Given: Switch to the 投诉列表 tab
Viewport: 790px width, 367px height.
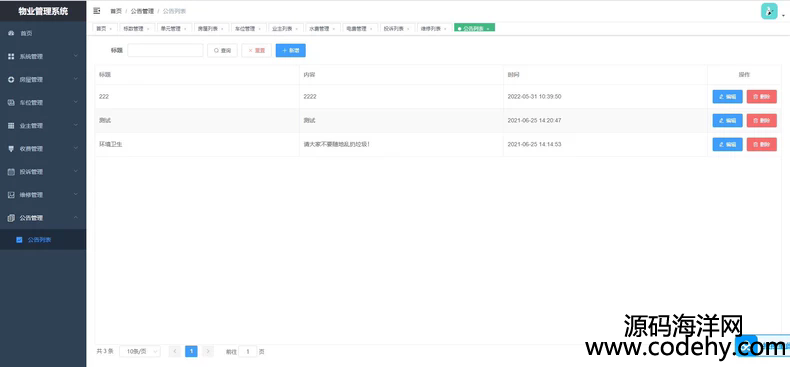Looking at the screenshot, I should 397,29.
